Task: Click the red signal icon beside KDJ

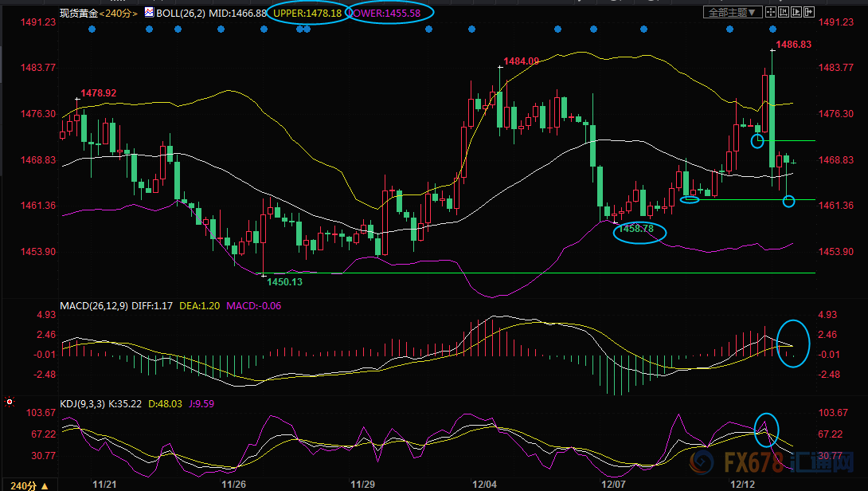Action: (10, 403)
